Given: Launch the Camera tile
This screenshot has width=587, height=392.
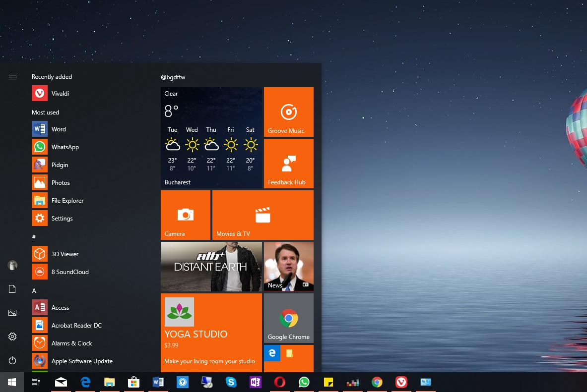Looking at the screenshot, I should pos(185,215).
